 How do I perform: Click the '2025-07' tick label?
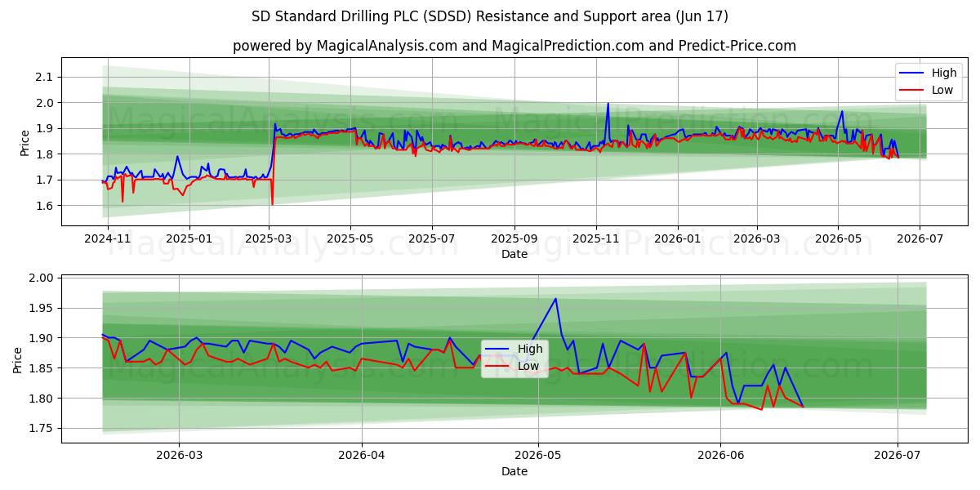(x=432, y=239)
